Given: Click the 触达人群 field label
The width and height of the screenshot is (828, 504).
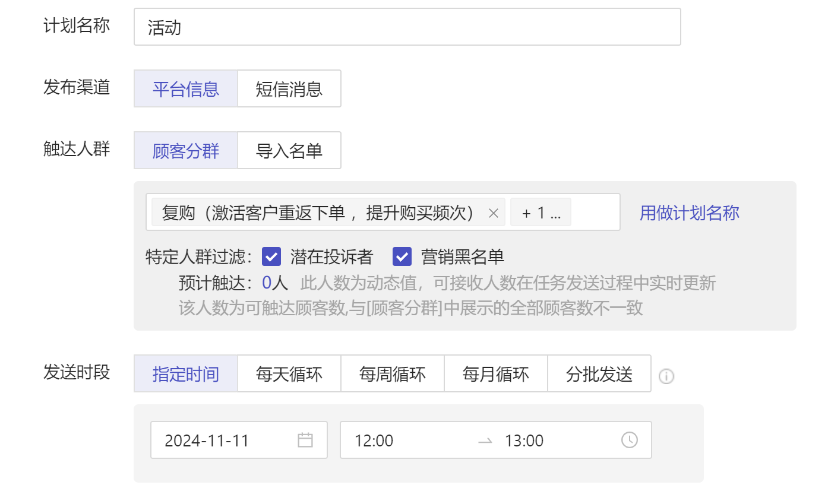Looking at the screenshot, I should (x=77, y=148).
